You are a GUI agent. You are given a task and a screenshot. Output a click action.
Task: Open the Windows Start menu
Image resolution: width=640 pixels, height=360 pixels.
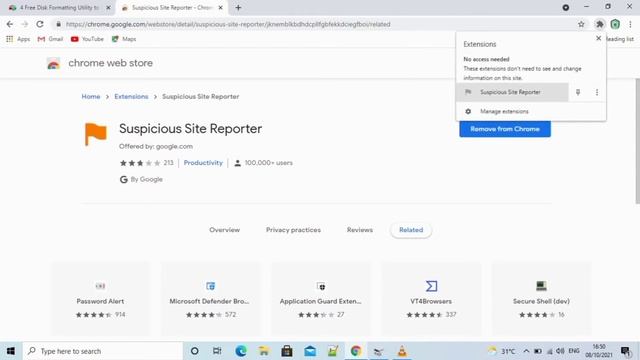(11, 351)
